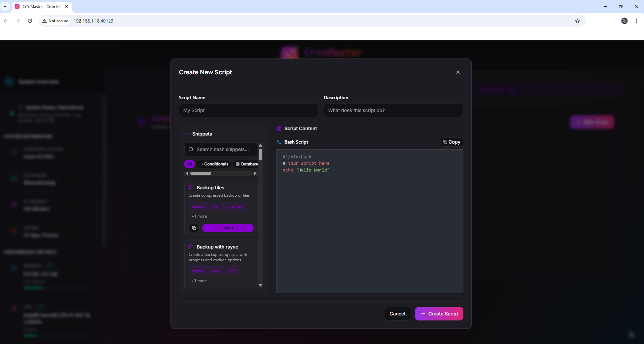Open the browser profile avatar
The image size is (644, 344).
(624, 21)
